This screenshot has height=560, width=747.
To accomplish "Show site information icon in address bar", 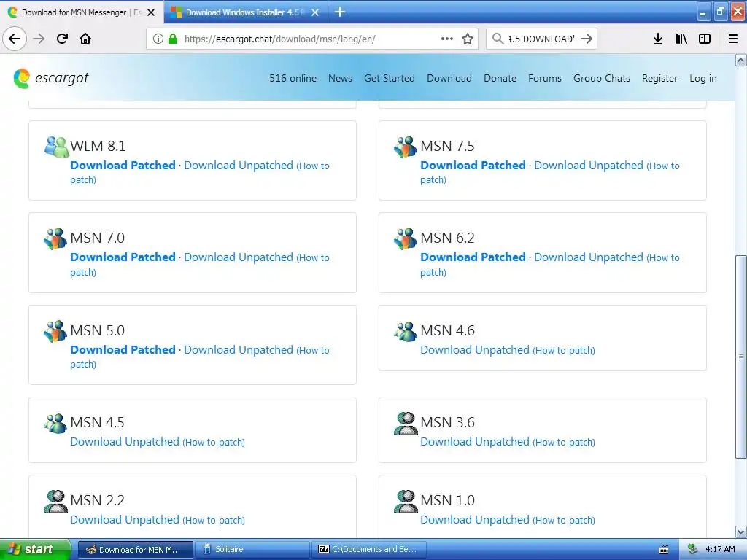I will (158, 39).
